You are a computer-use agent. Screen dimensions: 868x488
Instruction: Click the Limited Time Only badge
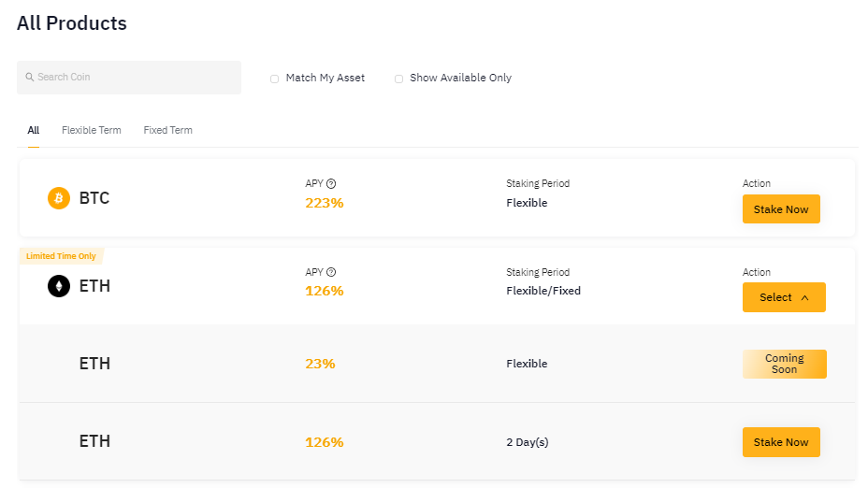(61, 256)
